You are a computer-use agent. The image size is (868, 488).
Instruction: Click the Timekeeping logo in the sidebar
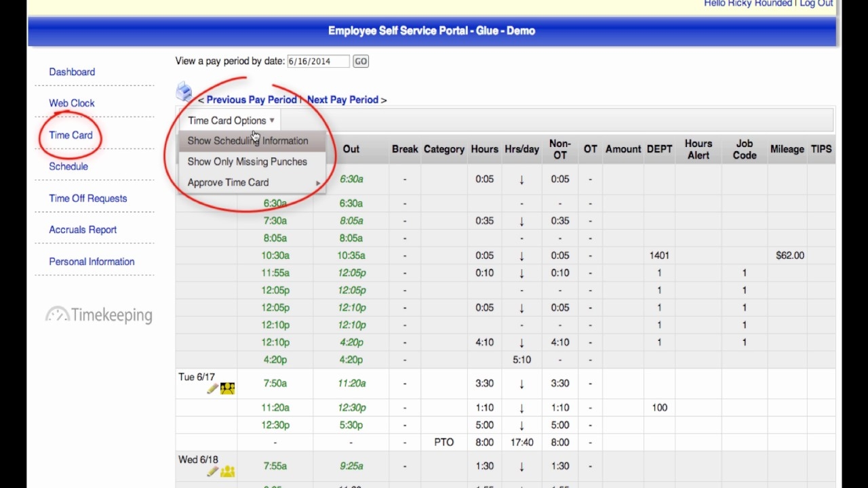point(99,314)
